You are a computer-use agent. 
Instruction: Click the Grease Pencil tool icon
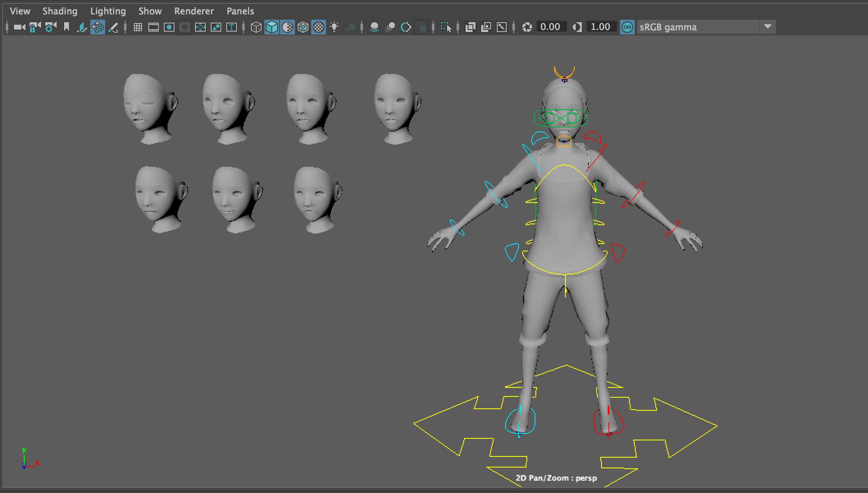[x=114, y=27]
